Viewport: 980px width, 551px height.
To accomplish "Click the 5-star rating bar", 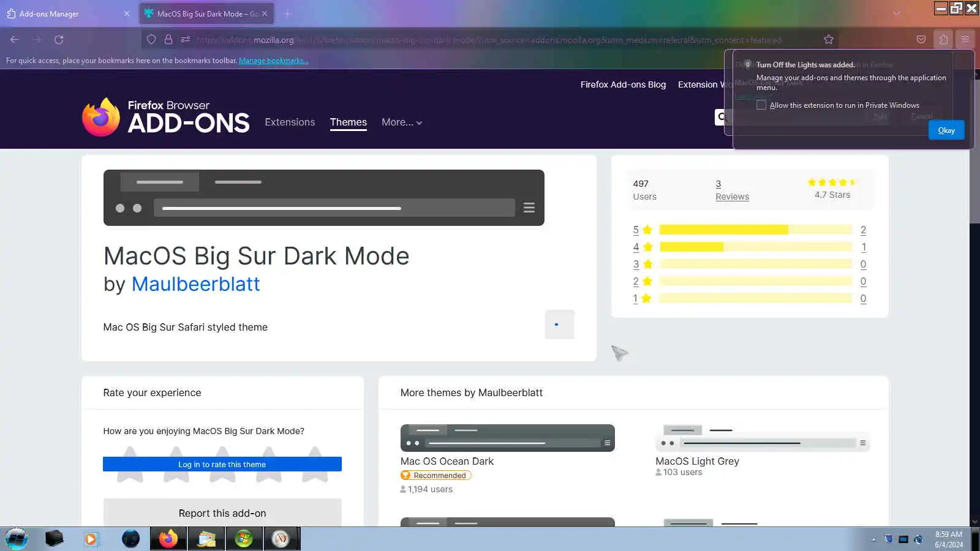I will tap(756, 230).
